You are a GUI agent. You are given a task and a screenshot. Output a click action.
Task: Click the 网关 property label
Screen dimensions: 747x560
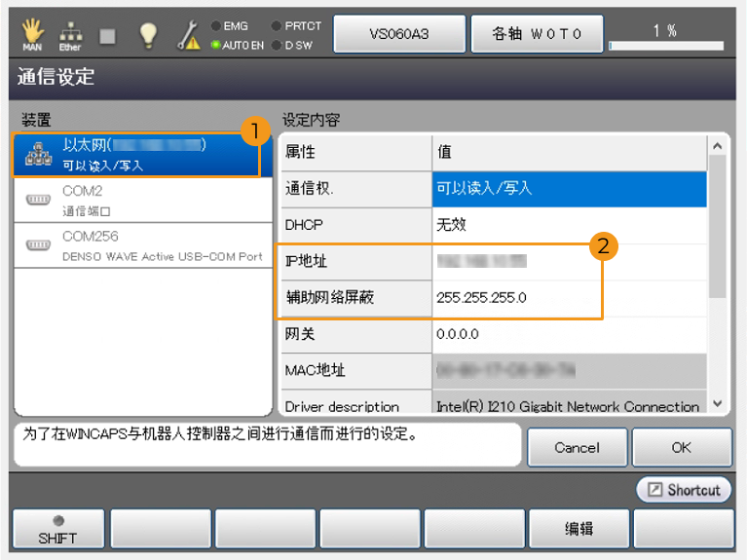[356, 335]
